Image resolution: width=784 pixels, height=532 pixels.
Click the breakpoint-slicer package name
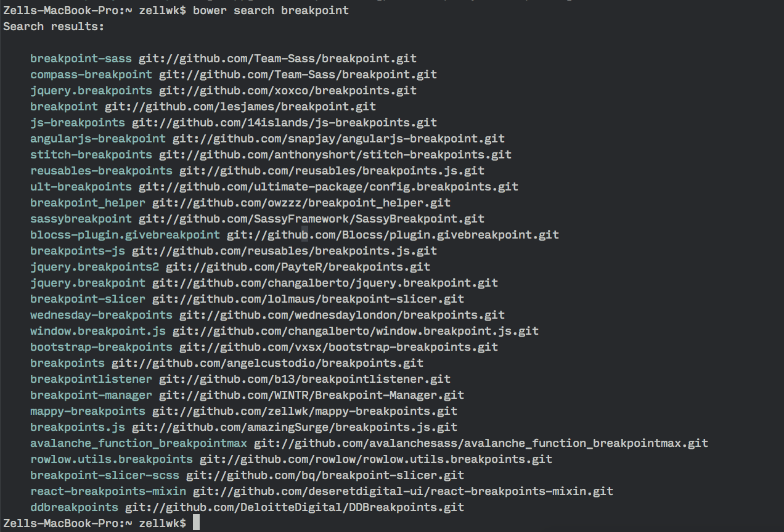click(88, 299)
